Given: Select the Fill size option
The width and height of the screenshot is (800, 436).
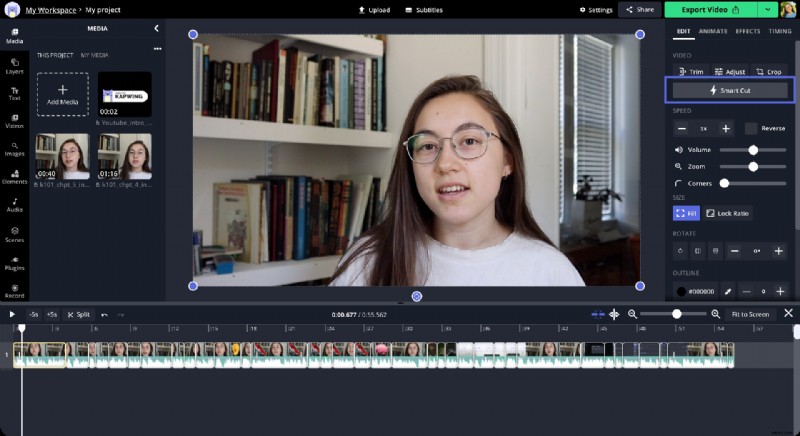Looking at the screenshot, I should click(686, 213).
